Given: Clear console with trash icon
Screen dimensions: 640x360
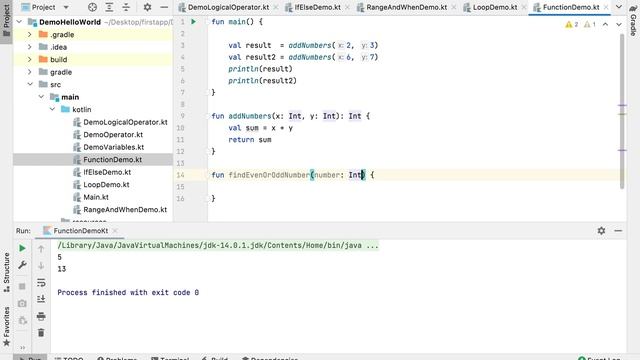Looking at the screenshot, I should pos(41,333).
